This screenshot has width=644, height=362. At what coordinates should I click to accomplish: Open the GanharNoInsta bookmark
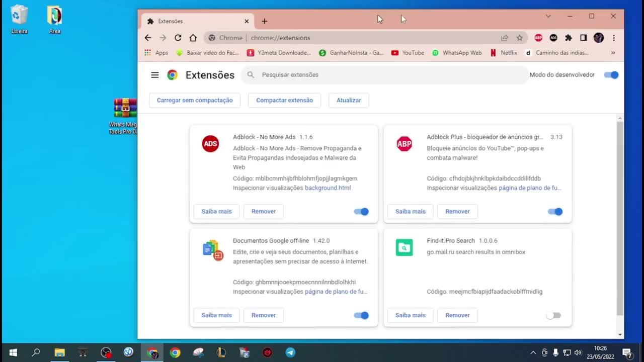tap(351, 53)
